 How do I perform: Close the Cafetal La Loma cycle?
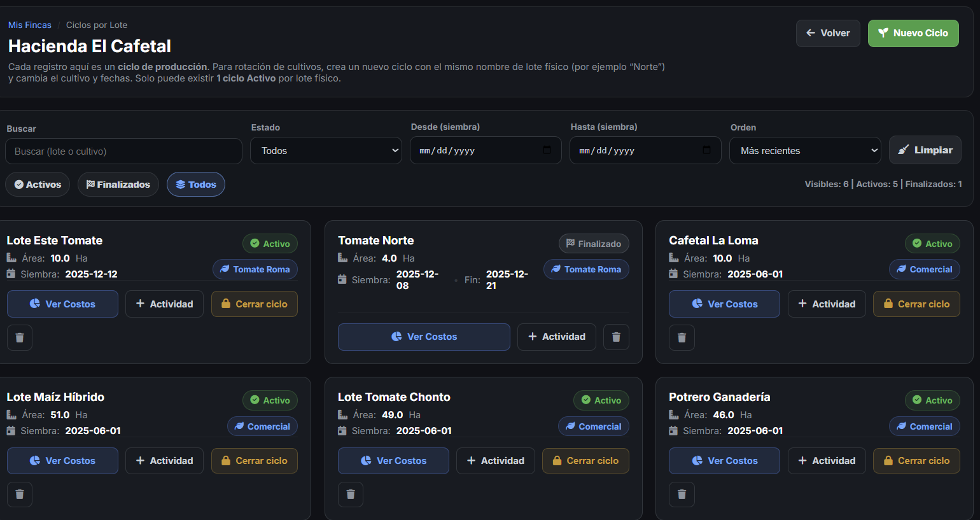[x=916, y=304]
